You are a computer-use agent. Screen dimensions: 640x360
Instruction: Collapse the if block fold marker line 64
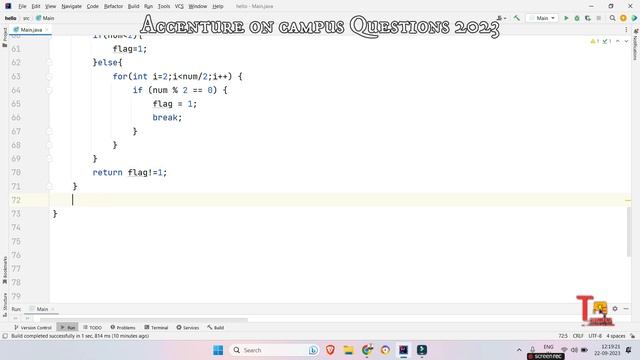49,90
